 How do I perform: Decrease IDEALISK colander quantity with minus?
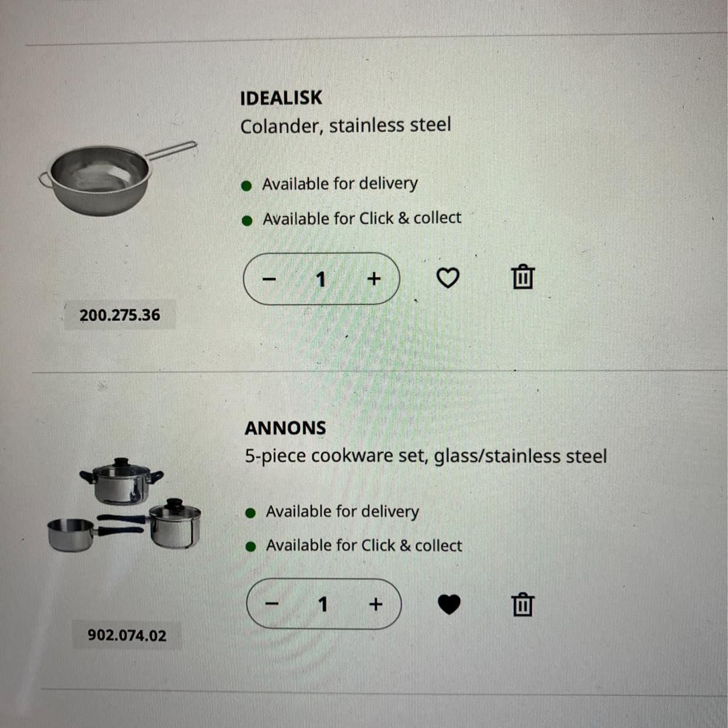(269, 279)
